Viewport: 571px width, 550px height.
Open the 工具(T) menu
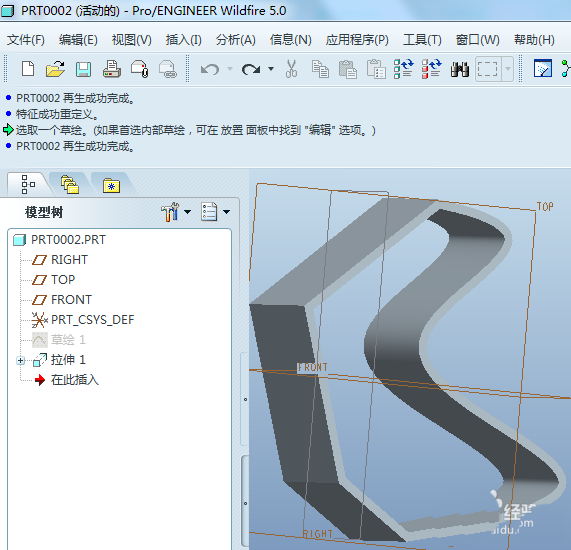click(x=422, y=39)
